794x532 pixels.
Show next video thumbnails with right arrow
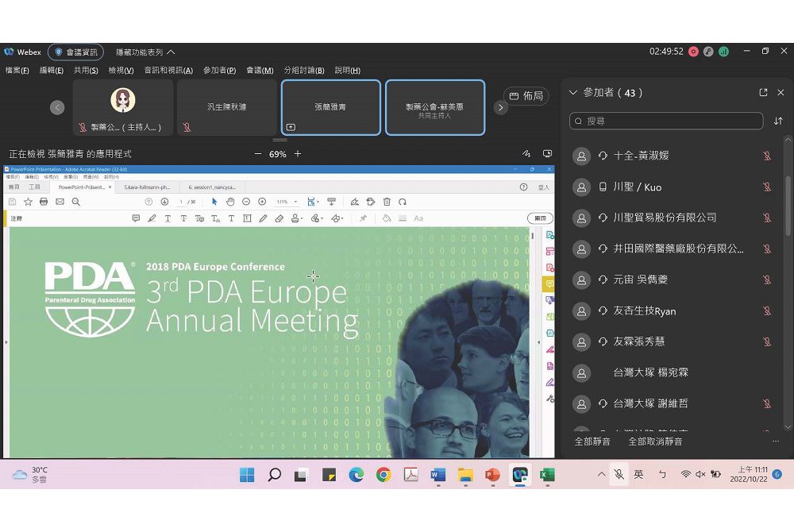[x=500, y=107]
